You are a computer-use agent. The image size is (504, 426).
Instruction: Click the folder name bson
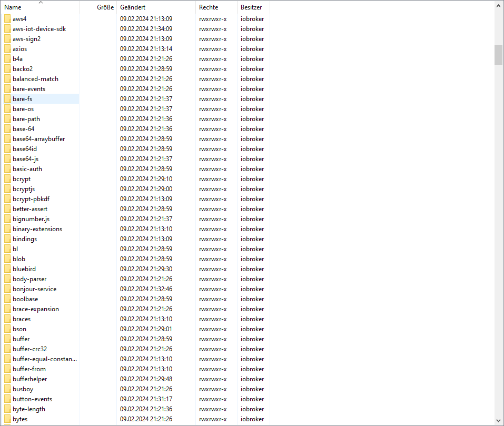pyautogui.click(x=19, y=329)
